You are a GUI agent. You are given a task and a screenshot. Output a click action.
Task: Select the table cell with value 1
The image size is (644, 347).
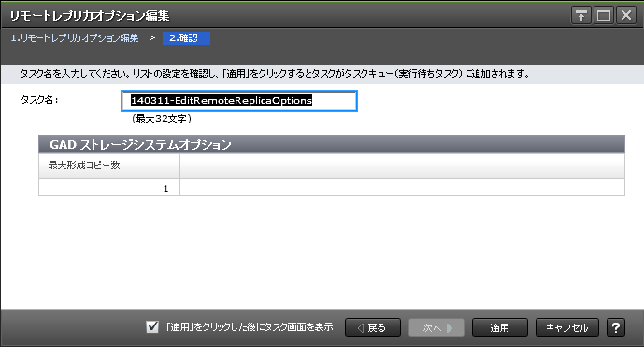click(x=109, y=188)
